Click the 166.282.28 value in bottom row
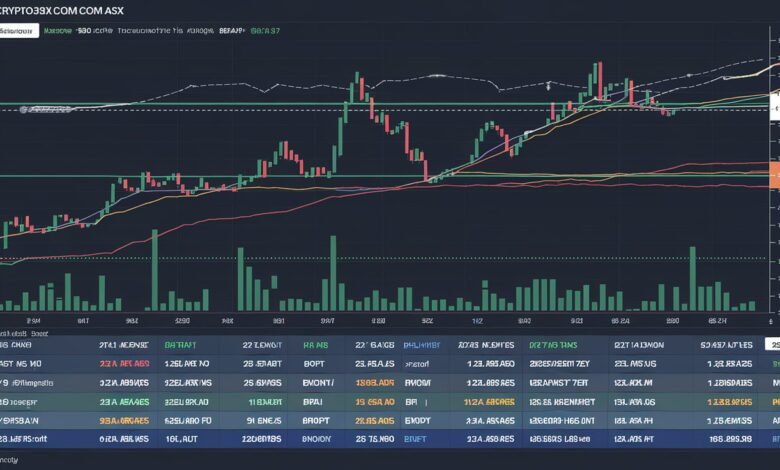Image resolution: width=780 pixels, height=470 pixels. [731, 439]
